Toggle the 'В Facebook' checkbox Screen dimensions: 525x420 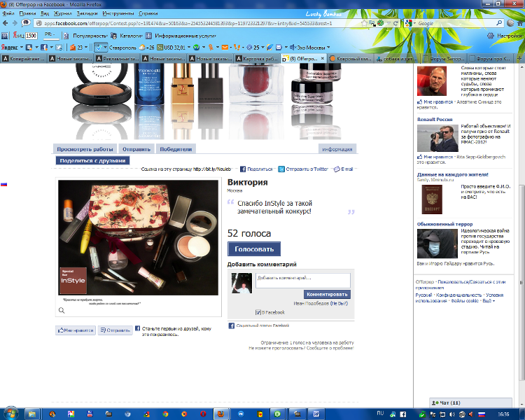(x=258, y=312)
